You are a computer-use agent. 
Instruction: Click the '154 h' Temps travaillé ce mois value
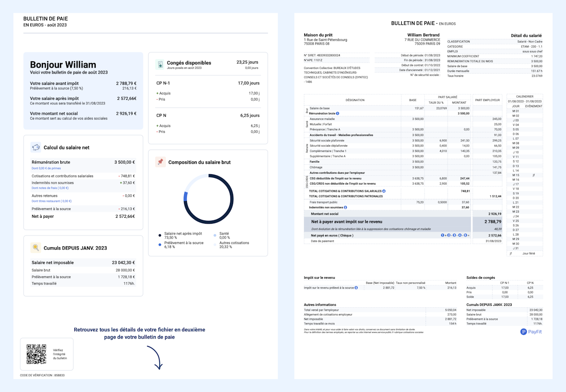tap(453, 323)
